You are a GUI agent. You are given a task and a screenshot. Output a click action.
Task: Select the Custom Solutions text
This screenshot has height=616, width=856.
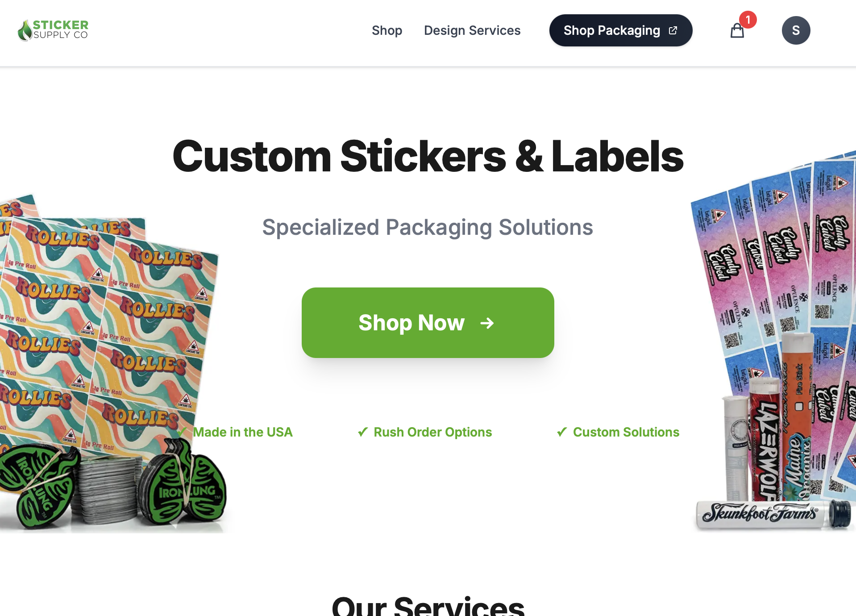[626, 432]
